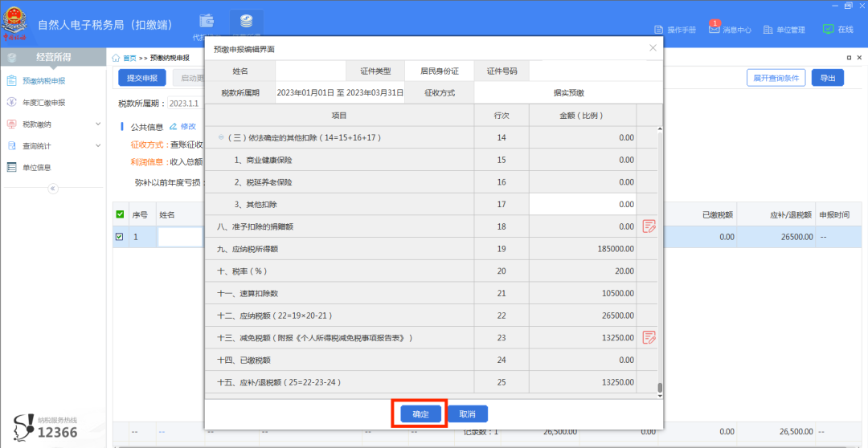The image size is (868, 448).
Task: Click the 其他扣除 amount input field
Action: coord(583,204)
